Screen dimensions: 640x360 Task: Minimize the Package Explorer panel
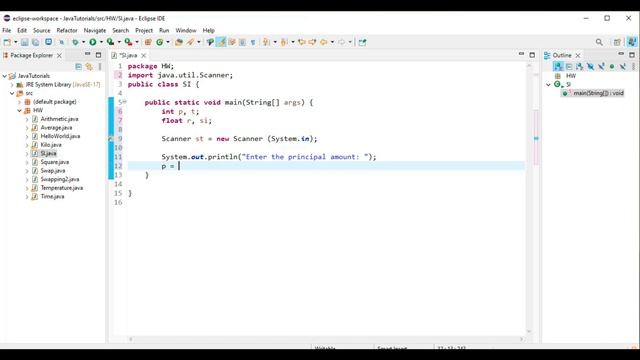click(x=87, y=54)
